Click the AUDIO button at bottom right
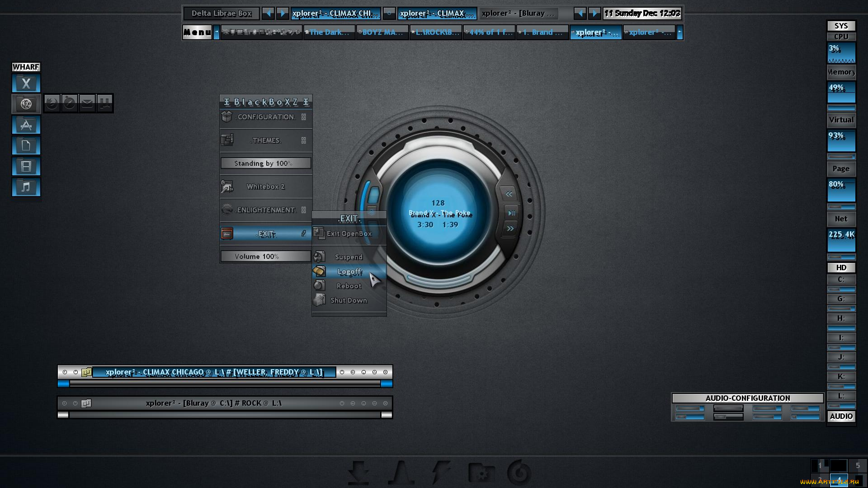The width and height of the screenshot is (868, 488). pyautogui.click(x=841, y=416)
